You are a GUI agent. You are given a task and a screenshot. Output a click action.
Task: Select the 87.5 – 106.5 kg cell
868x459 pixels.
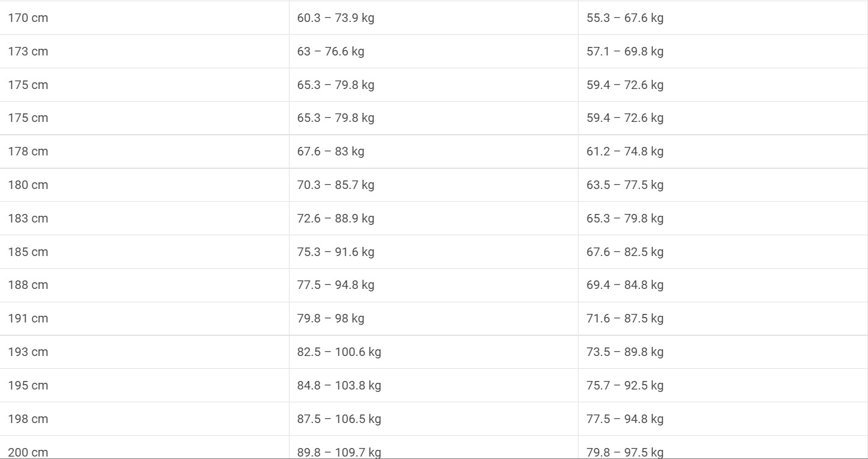click(339, 419)
